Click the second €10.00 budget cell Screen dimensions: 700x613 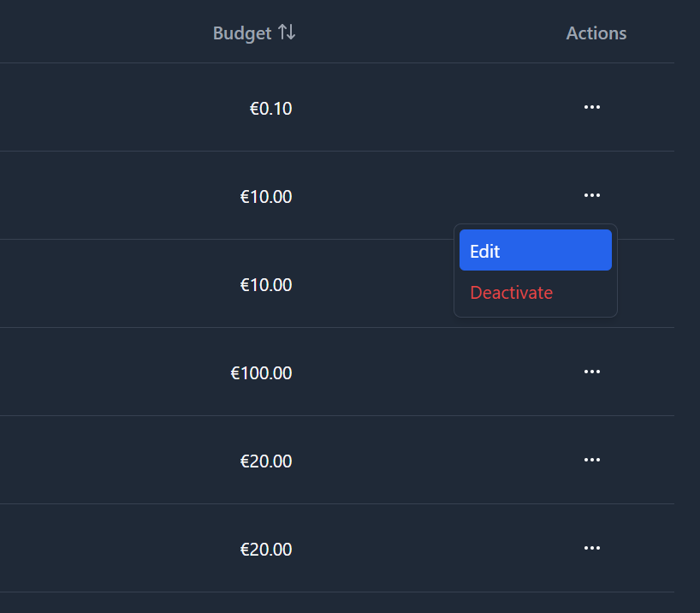pyautogui.click(x=266, y=285)
